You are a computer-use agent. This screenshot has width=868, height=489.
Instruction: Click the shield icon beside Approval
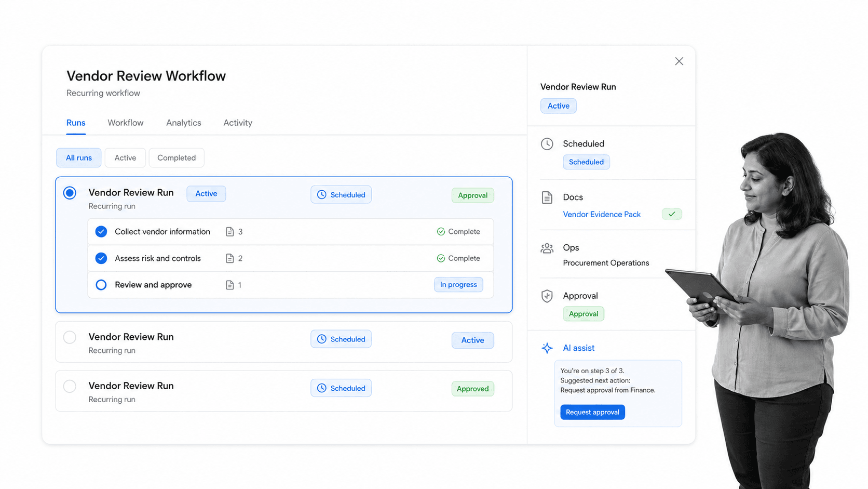point(547,296)
